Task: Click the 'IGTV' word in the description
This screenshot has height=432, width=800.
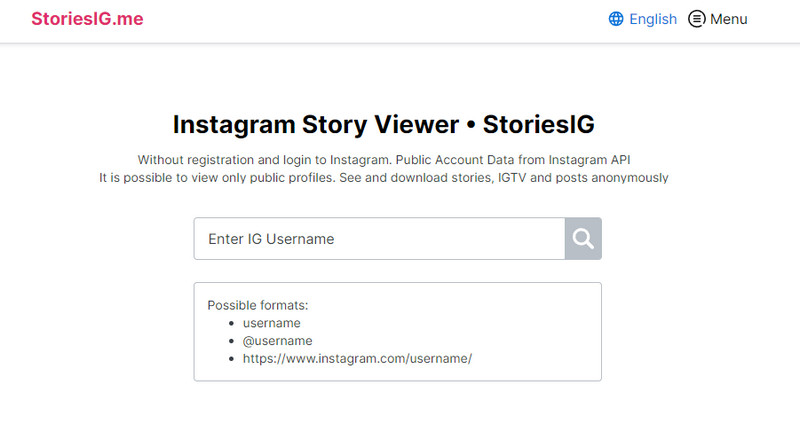Action: click(x=512, y=177)
